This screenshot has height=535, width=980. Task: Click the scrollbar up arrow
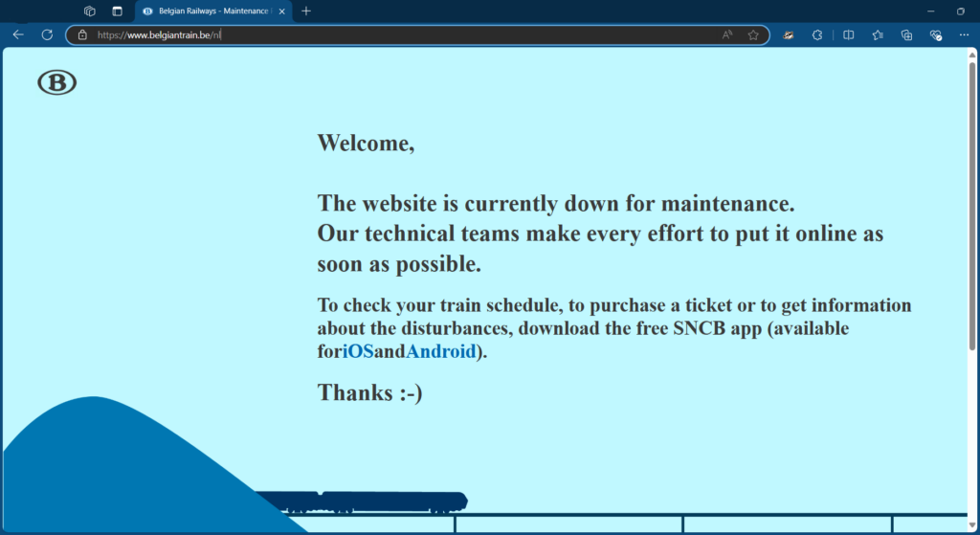pos(972,55)
